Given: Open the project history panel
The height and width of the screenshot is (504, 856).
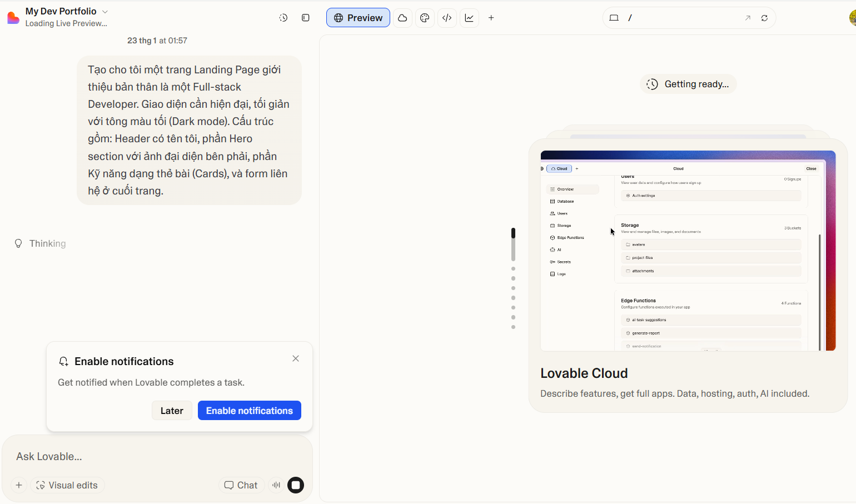Looking at the screenshot, I should [283, 17].
